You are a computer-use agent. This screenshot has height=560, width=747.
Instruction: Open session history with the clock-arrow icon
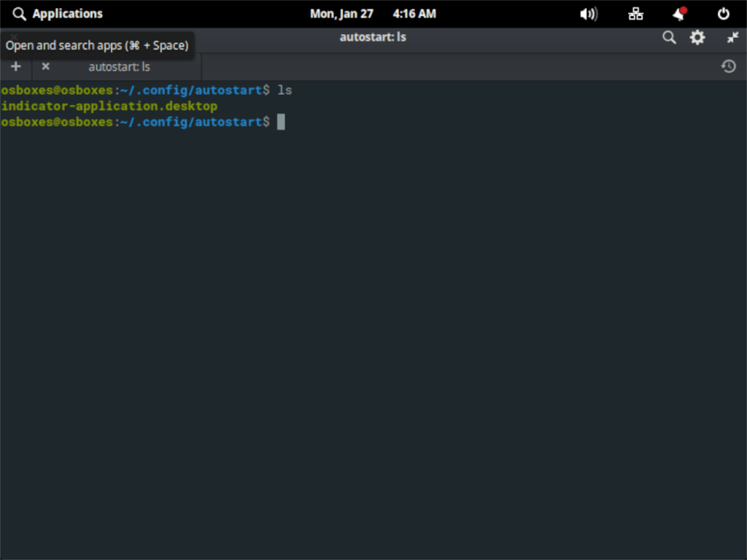pos(728,66)
